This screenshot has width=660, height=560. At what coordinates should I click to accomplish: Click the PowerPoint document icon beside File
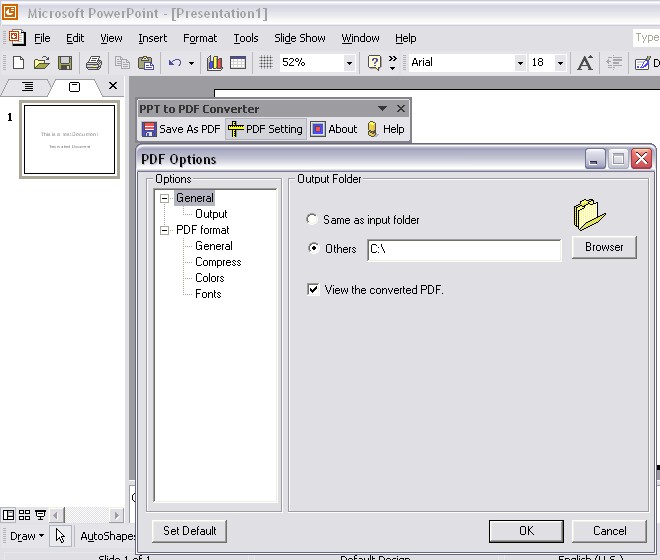click(x=17, y=38)
